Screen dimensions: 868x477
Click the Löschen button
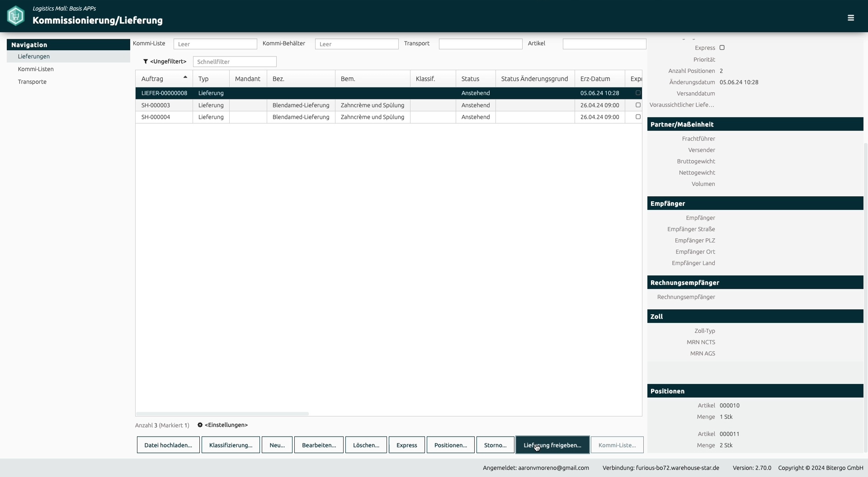coord(366,445)
